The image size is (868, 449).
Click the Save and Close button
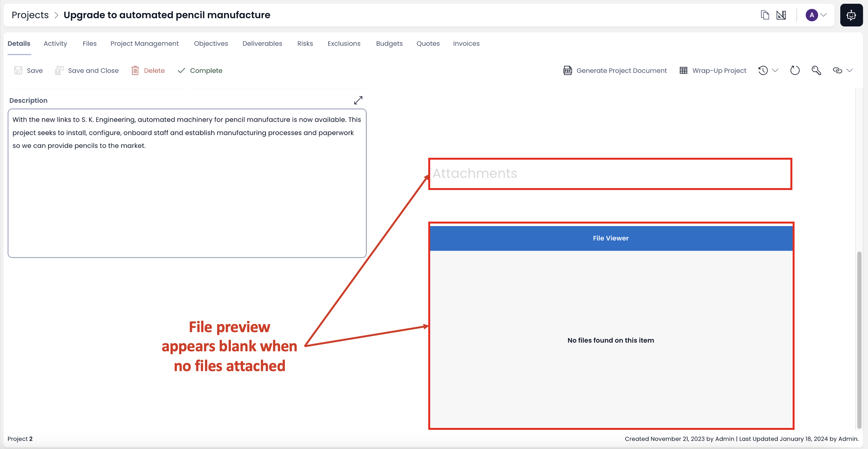(x=87, y=71)
